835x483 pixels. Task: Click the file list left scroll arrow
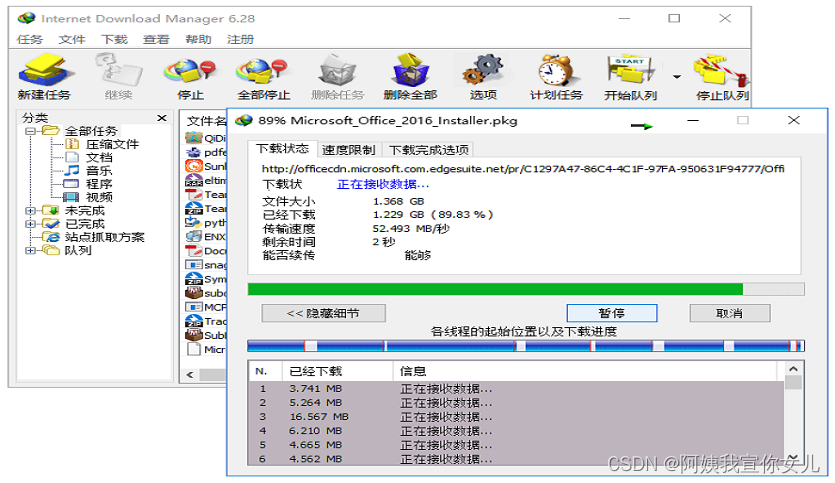190,375
